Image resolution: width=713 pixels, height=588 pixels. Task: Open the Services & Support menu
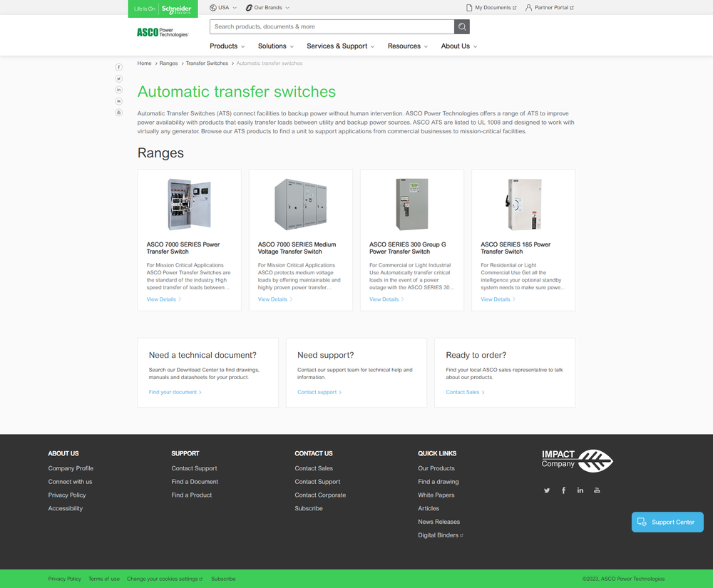(341, 46)
